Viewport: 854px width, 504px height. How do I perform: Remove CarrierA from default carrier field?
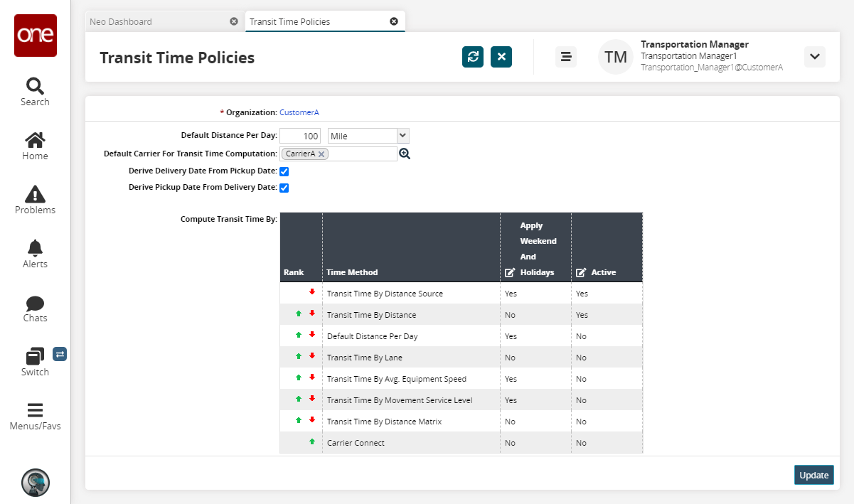click(x=321, y=154)
